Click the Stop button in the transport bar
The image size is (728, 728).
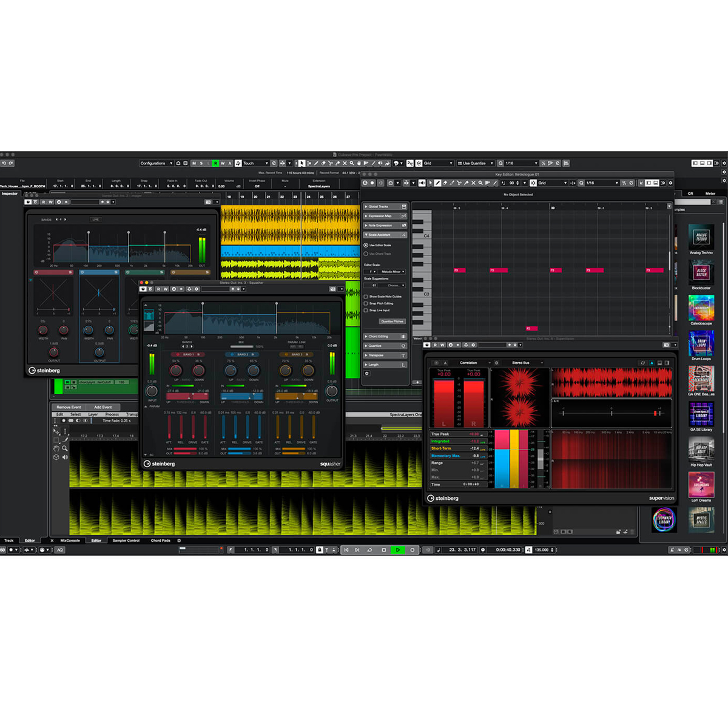pos(383,550)
